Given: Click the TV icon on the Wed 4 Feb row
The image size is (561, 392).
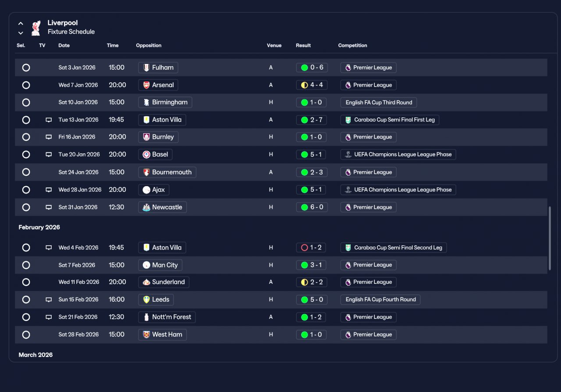Looking at the screenshot, I should pyautogui.click(x=49, y=248).
